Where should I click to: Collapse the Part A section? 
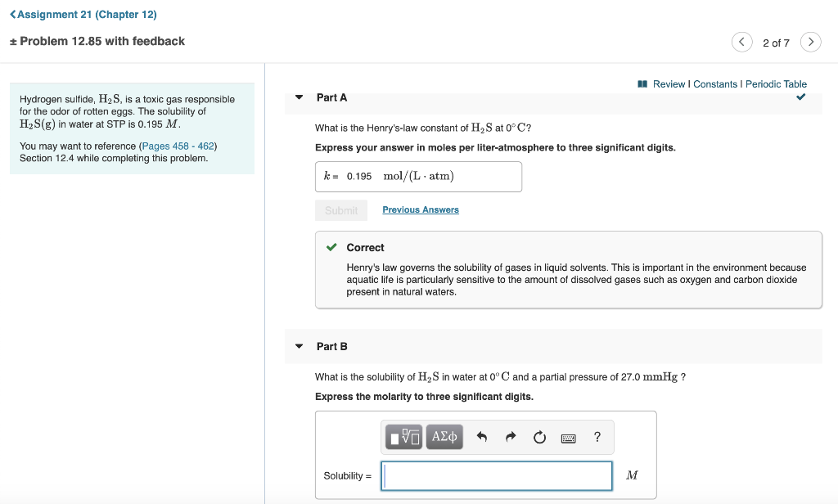[x=300, y=97]
